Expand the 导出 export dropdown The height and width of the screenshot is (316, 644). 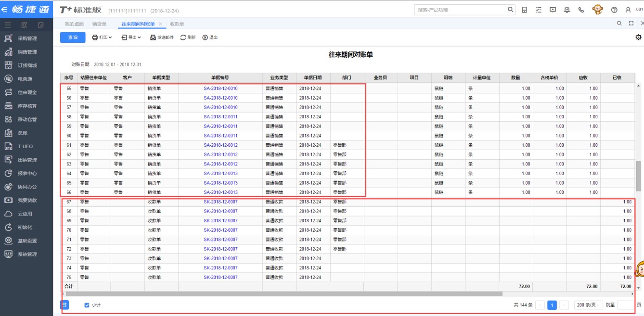131,38
